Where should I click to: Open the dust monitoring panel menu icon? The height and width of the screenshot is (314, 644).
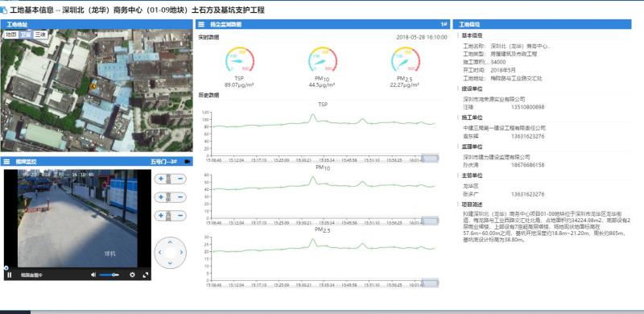point(201,24)
